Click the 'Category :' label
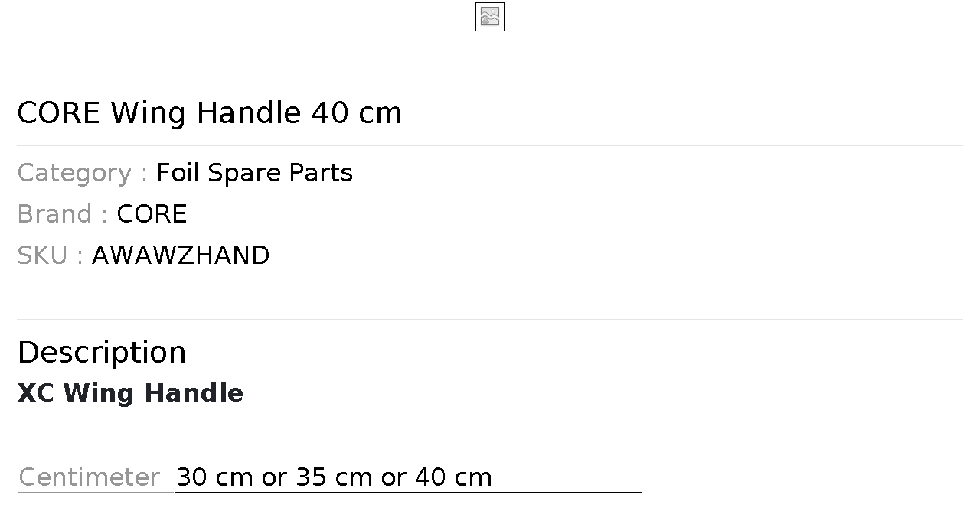 (x=82, y=173)
